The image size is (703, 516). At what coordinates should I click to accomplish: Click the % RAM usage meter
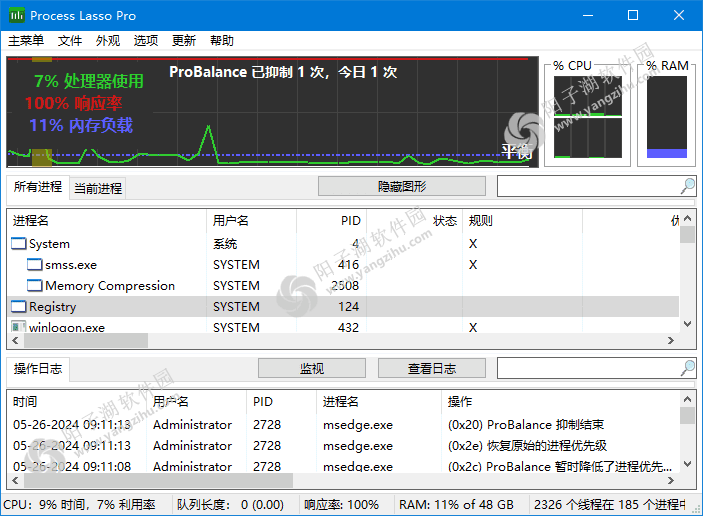click(667, 117)
